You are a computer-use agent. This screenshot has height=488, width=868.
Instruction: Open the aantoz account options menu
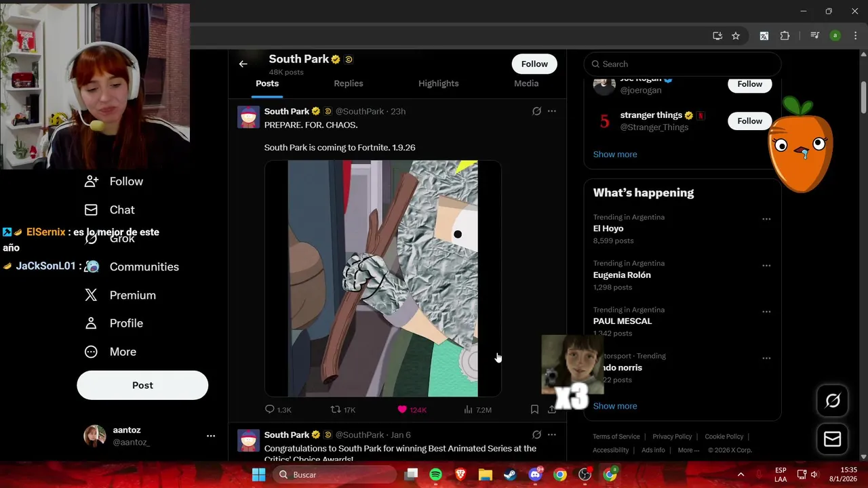pos(211,436)
